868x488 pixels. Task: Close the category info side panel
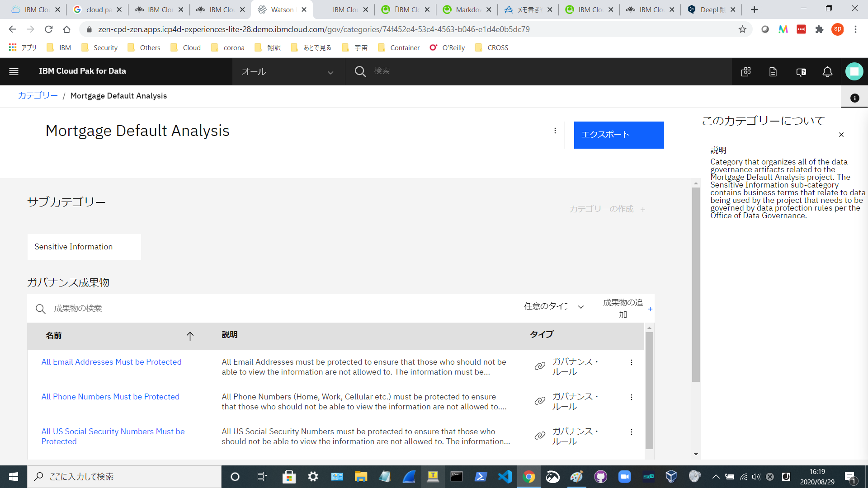pyautogui.click(x=841, y=135)
